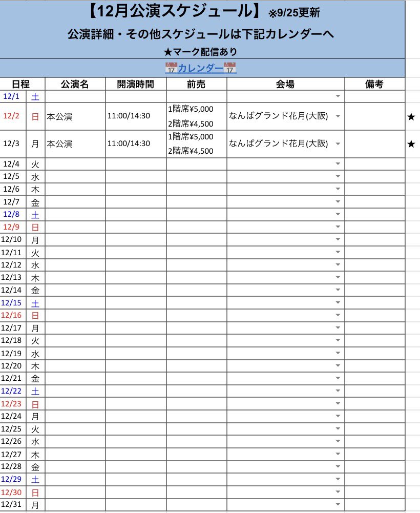
Task: Open venue dropdown for 12/1 row
Action: pyautogui.click(x=338, y=96)
